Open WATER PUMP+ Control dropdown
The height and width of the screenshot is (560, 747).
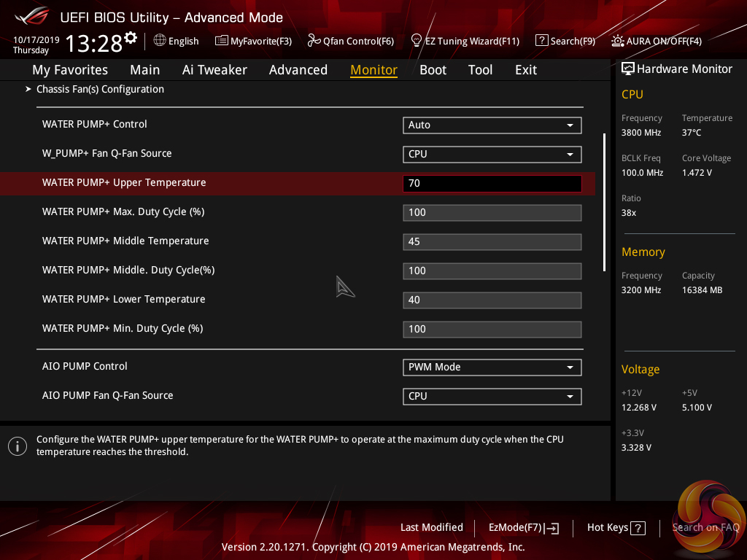(492, 125)
